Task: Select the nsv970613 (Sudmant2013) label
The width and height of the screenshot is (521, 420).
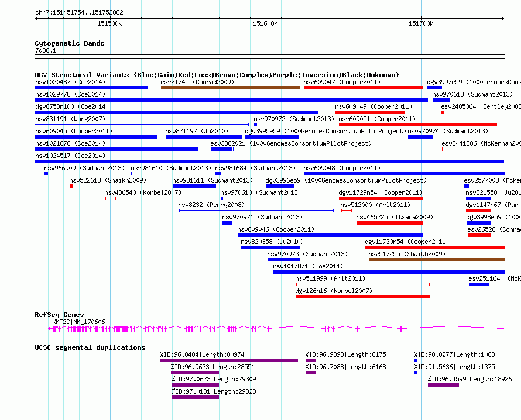Action: point(472,94)
